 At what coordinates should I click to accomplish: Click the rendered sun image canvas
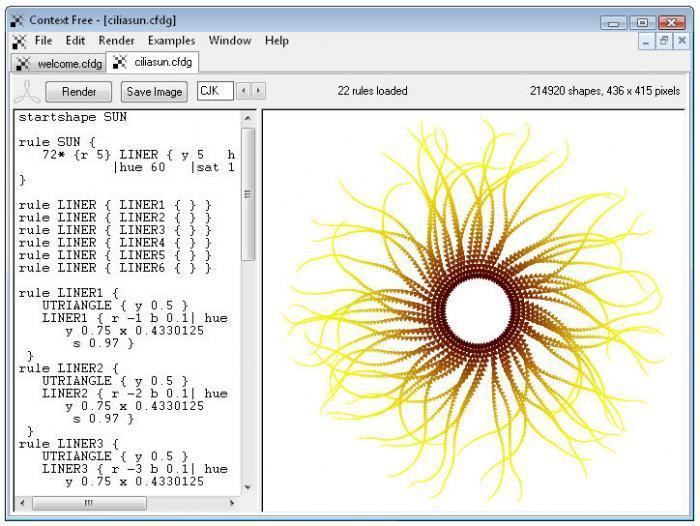coord(473,310)
